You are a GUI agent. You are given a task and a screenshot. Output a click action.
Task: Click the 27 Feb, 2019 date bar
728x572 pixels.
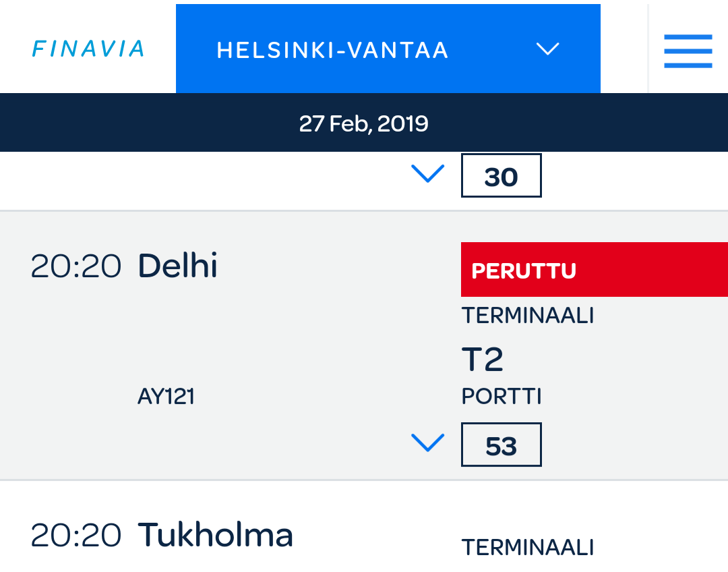(364, 123)
